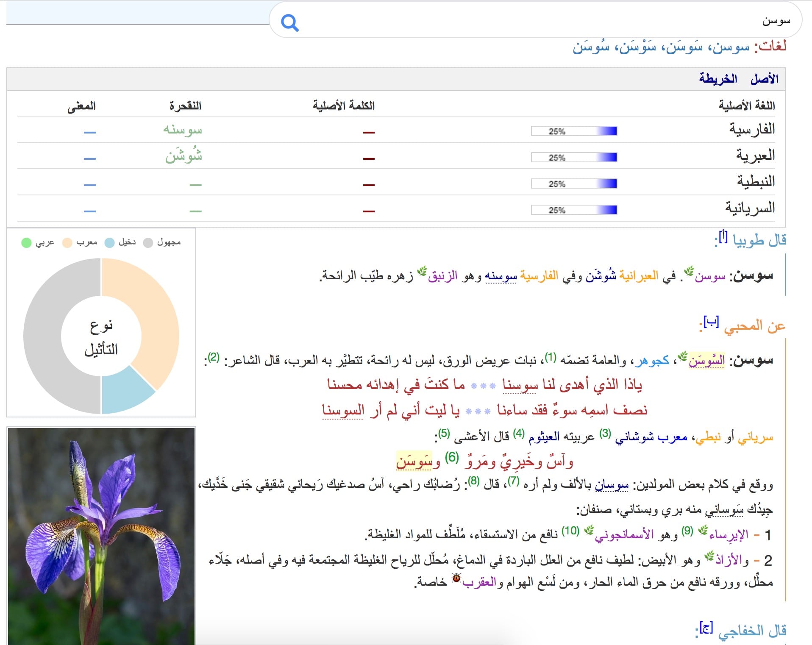Screen dimensions: 812x645
Task: Follow the سرياني link
Action: [x=756, y=438]
